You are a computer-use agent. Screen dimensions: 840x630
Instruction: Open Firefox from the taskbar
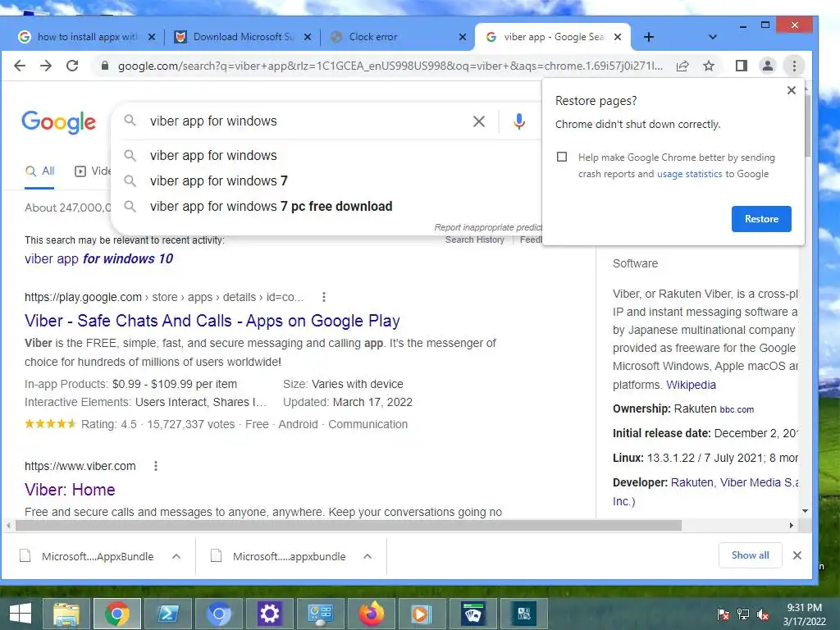pyautogui.click(x=372, y=614)
